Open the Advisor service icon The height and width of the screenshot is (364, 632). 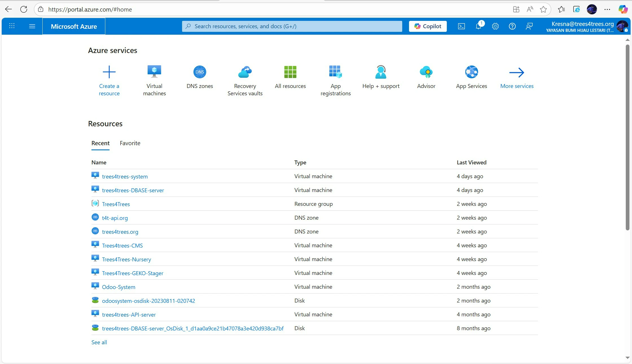426,72
